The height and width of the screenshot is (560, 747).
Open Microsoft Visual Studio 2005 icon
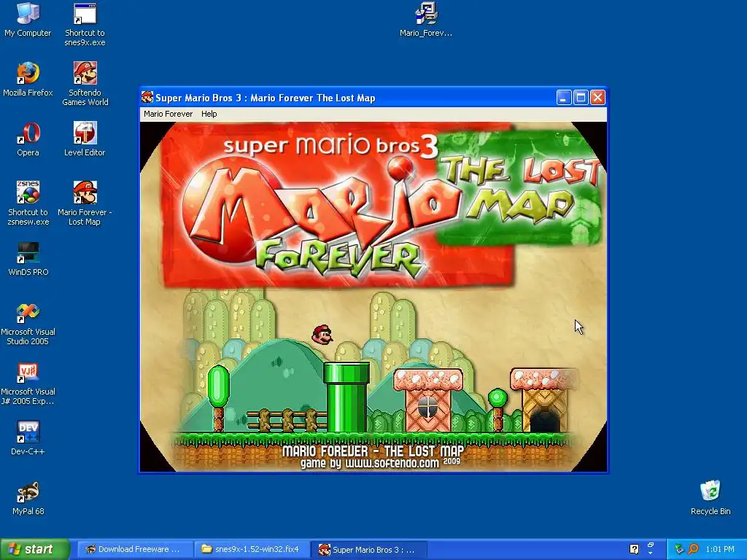point(28,323)
